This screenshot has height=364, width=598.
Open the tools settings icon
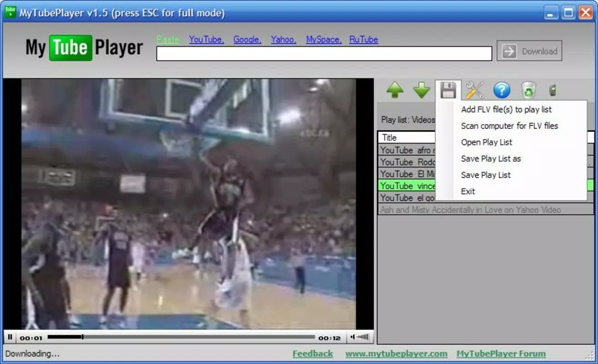click(x=475, y=90)
